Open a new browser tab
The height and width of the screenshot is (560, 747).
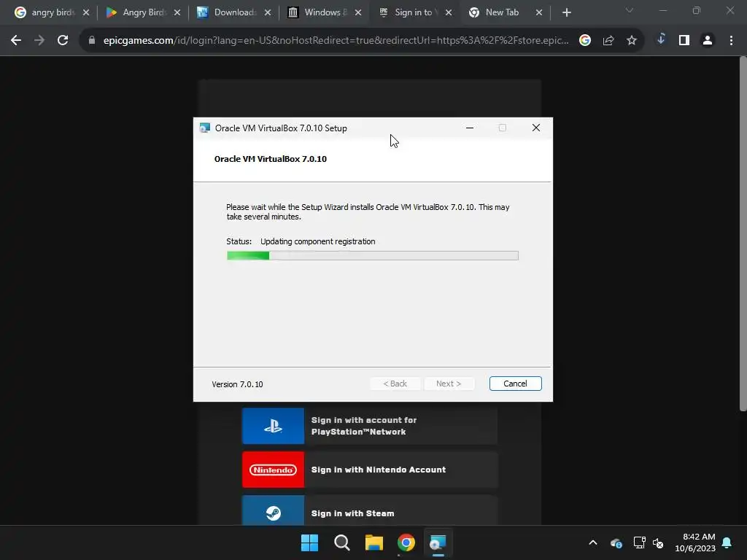[566, 12]
